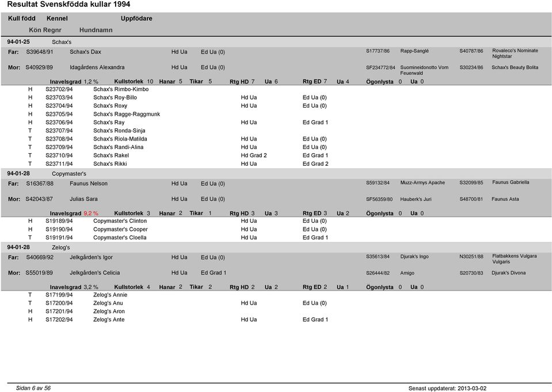Select dog "Copymaster's Cloella"
Viewport: 552px width, 392px height.
tap(120, 237)
